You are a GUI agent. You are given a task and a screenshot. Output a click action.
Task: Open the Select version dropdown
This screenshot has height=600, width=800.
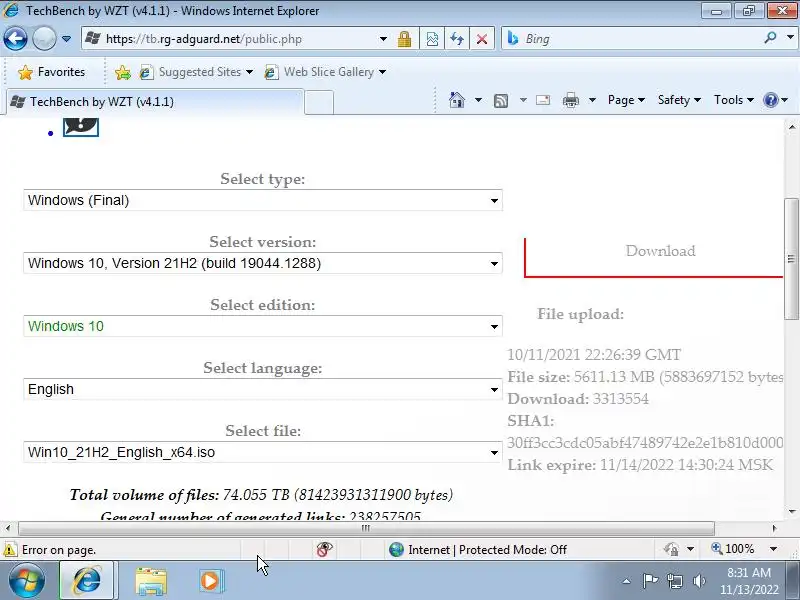click(263, 263)
